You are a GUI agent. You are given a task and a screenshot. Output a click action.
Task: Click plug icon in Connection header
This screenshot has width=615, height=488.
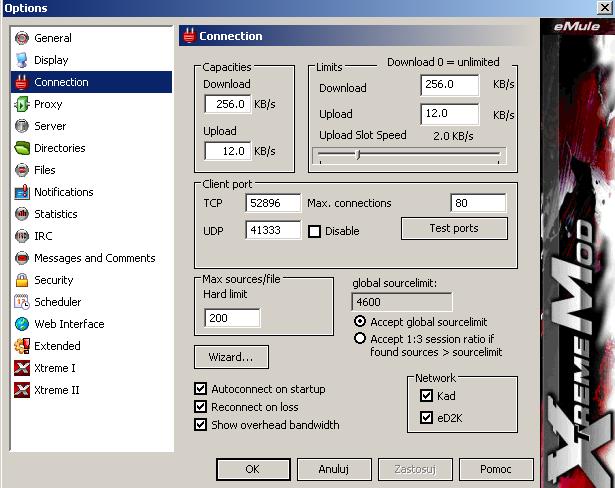[189, 36]
